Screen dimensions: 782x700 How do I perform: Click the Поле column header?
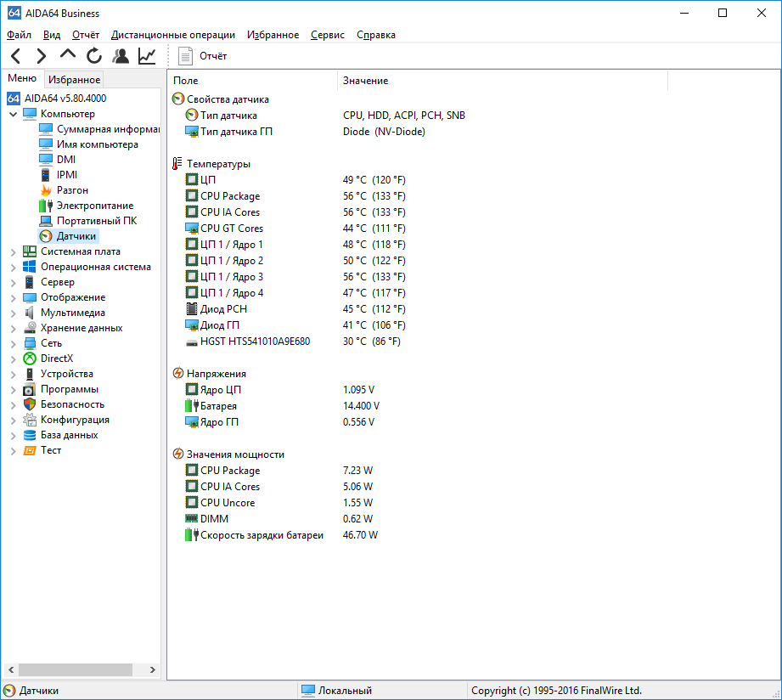253,81
